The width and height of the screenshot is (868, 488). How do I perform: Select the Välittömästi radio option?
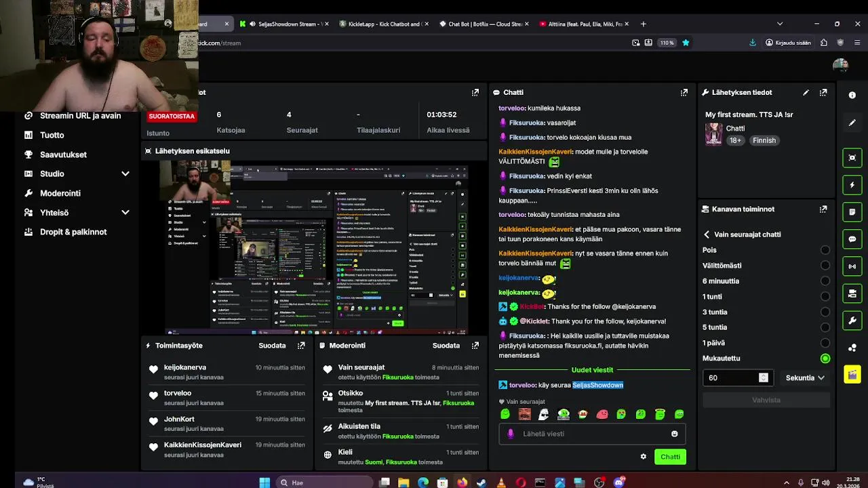tap(825, 266)
